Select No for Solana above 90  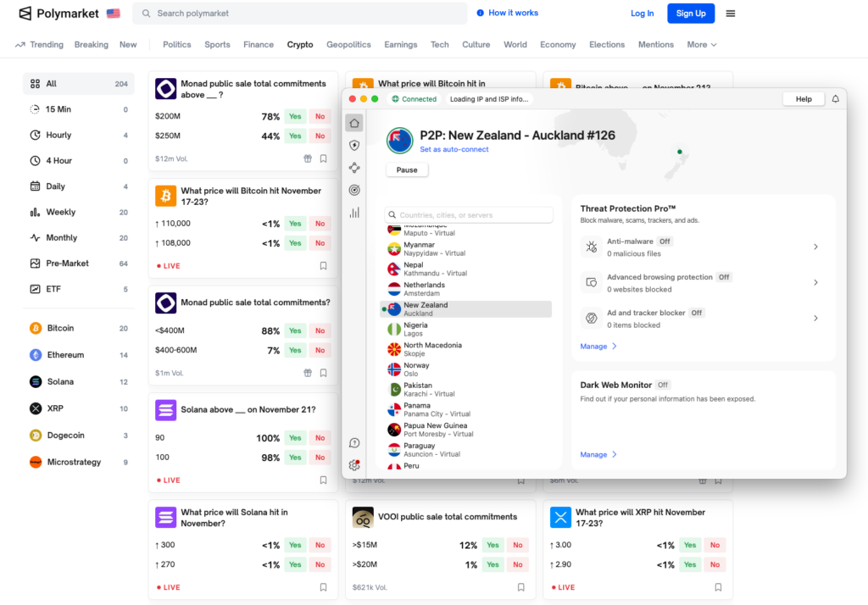[x=320, y=438]
